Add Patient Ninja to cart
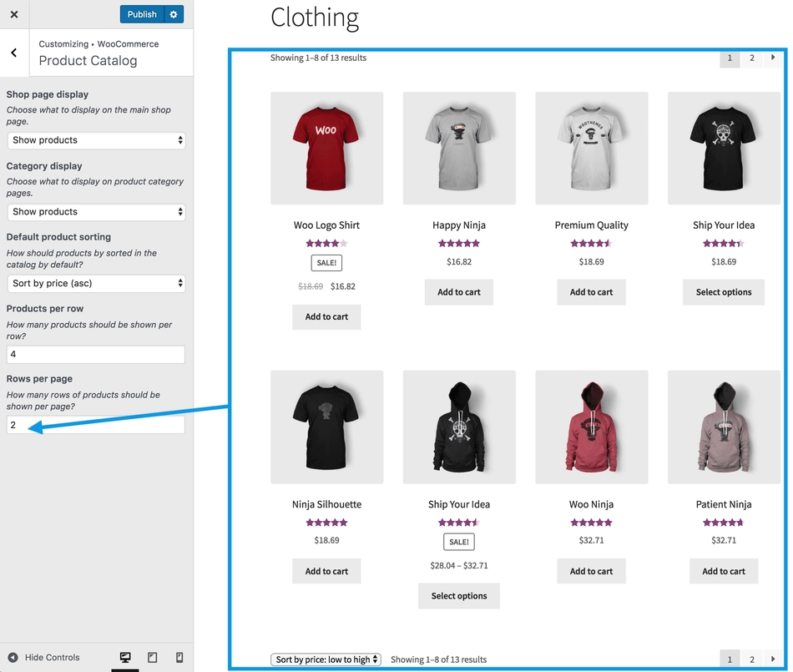The width and height of the screenshot is (793, 672). coord(724,571)
